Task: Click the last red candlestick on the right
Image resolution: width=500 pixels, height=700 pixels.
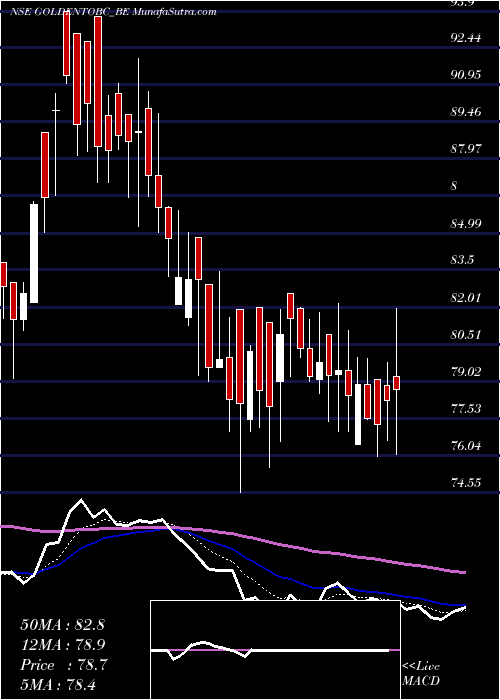Action: [396, 383]
